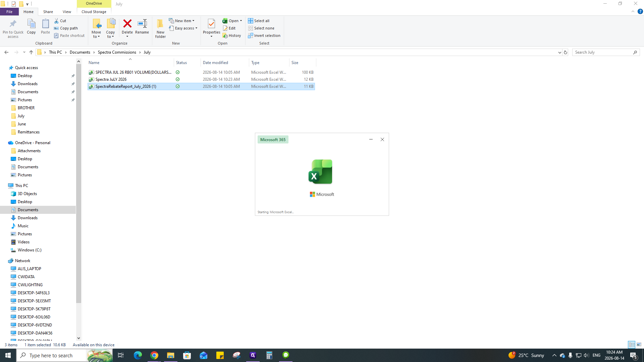The image size is (644, 362).
Task: Open the address bar history dropdown
Action: click(559, 52)
